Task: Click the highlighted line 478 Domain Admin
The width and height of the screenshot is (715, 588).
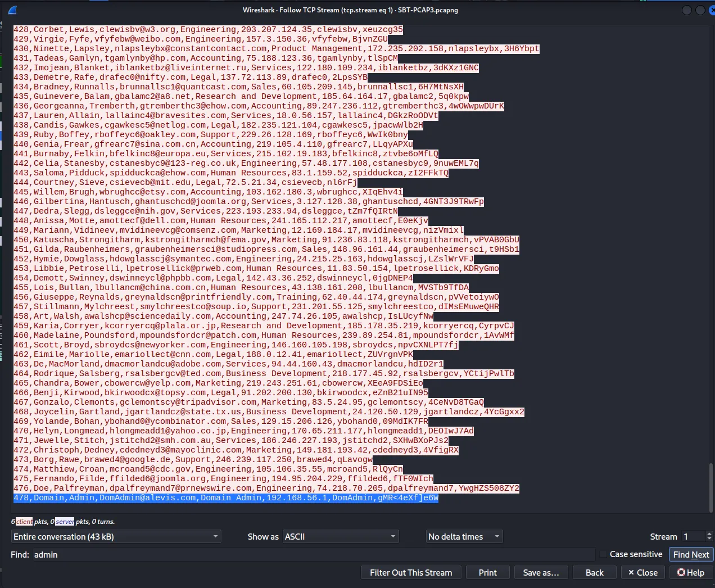Action: point(225,497)
